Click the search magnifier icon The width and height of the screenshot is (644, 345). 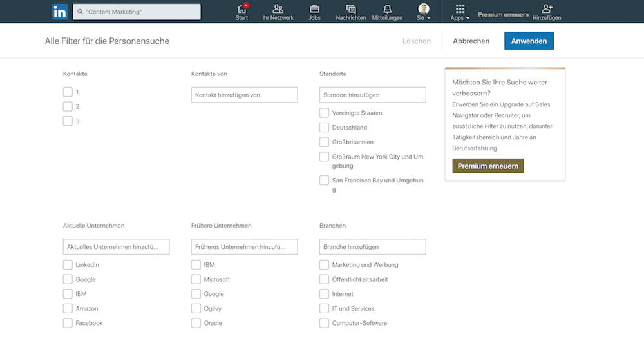pos(80,12)
